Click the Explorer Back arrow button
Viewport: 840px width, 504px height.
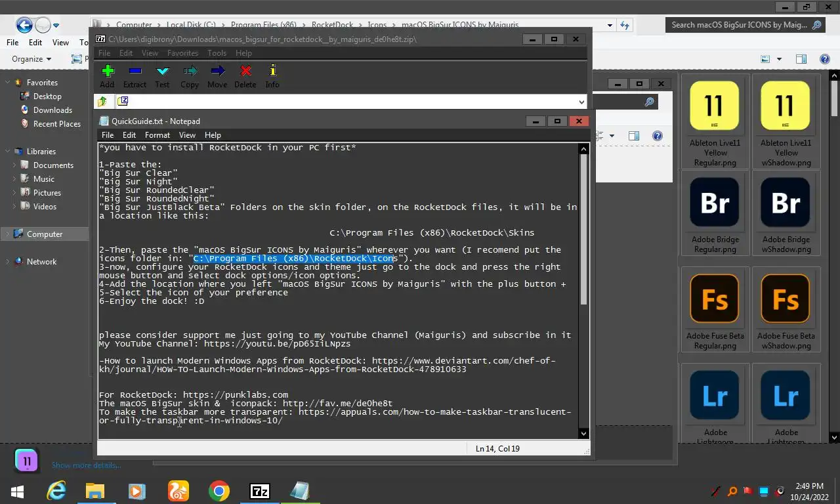(24, 25)
